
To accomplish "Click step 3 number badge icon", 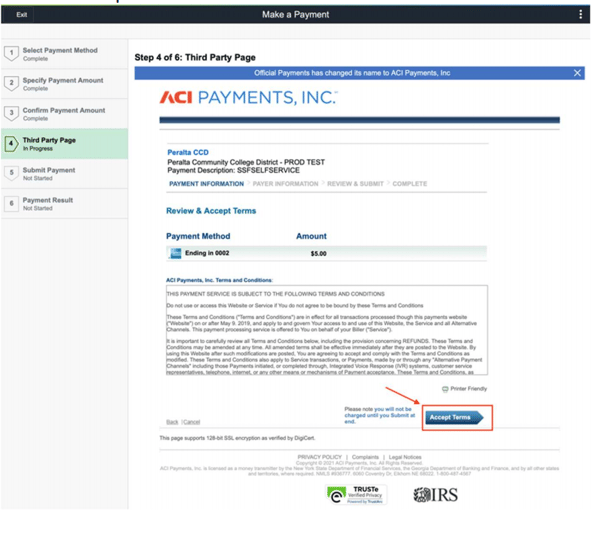I will 11,113.
